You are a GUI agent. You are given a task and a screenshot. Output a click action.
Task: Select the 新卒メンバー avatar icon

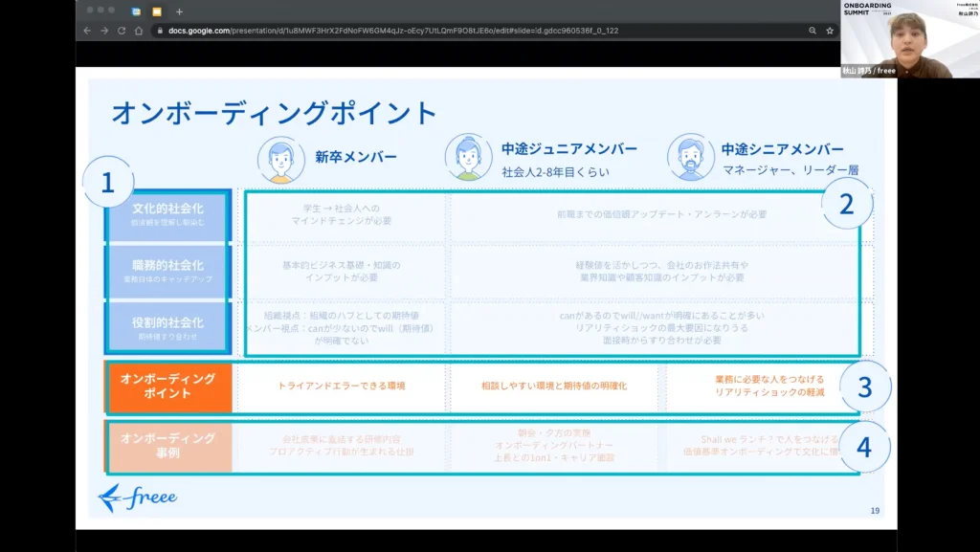[281, 159]
